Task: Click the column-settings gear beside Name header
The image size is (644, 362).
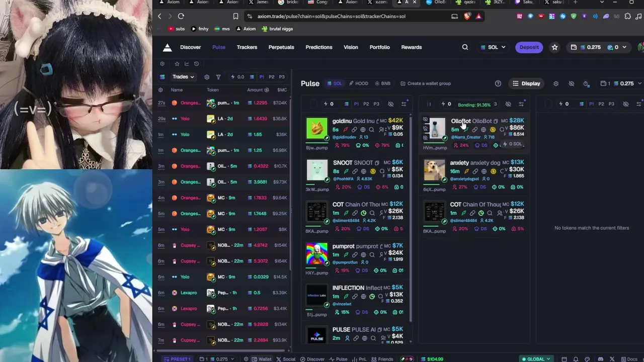Action: 160,90
